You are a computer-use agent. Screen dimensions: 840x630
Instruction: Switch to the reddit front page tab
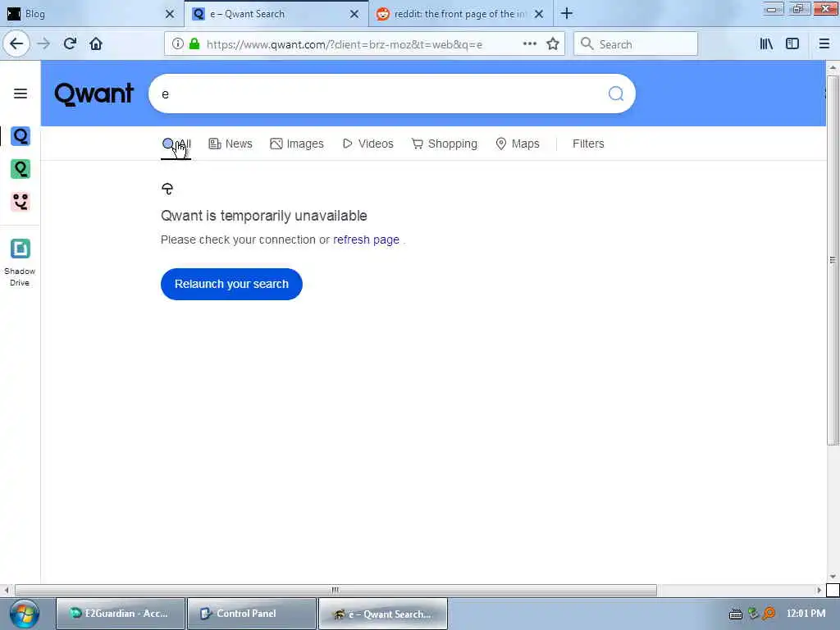461,14
